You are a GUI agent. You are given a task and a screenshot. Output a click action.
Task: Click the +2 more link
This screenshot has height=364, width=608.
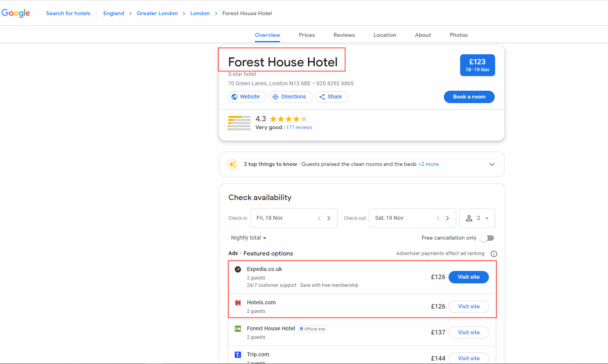pyautogui.click(x=428, y=164)
